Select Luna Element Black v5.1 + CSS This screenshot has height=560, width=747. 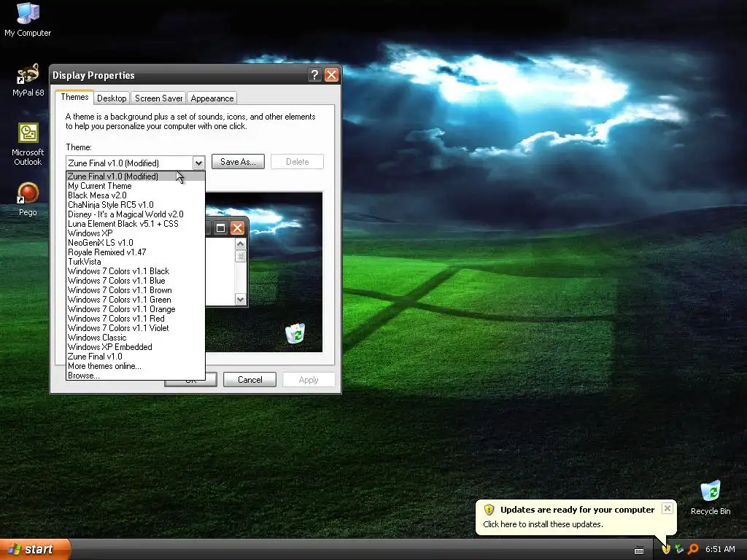pos(136,224)
